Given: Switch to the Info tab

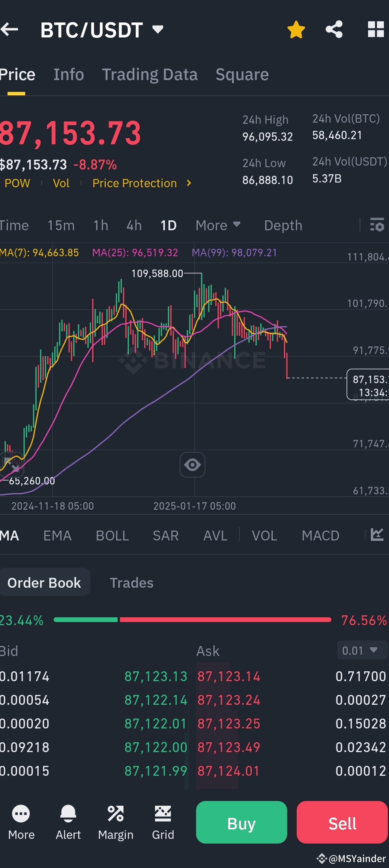Looking at the screenshot, I should coord(69,75).
